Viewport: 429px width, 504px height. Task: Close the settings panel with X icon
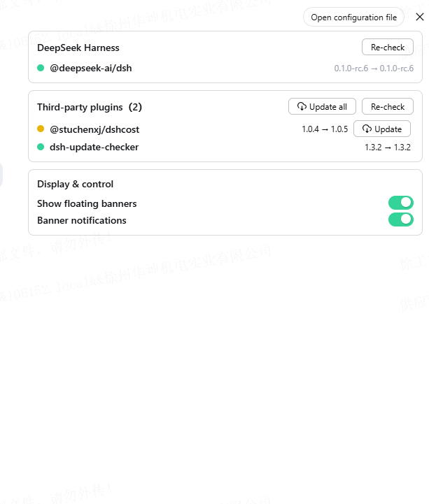coord(420,17)
